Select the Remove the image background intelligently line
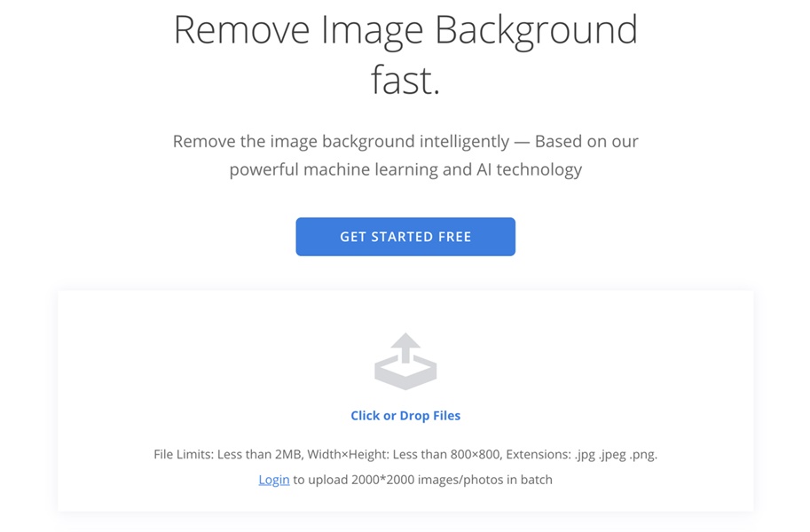The image size is (810, 532). pos(341,142)
